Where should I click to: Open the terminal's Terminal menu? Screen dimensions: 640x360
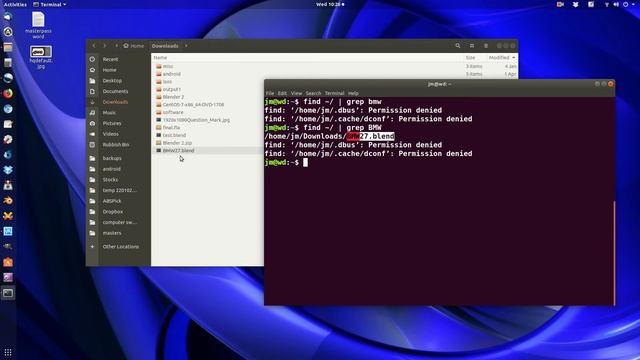pos(334,93)
